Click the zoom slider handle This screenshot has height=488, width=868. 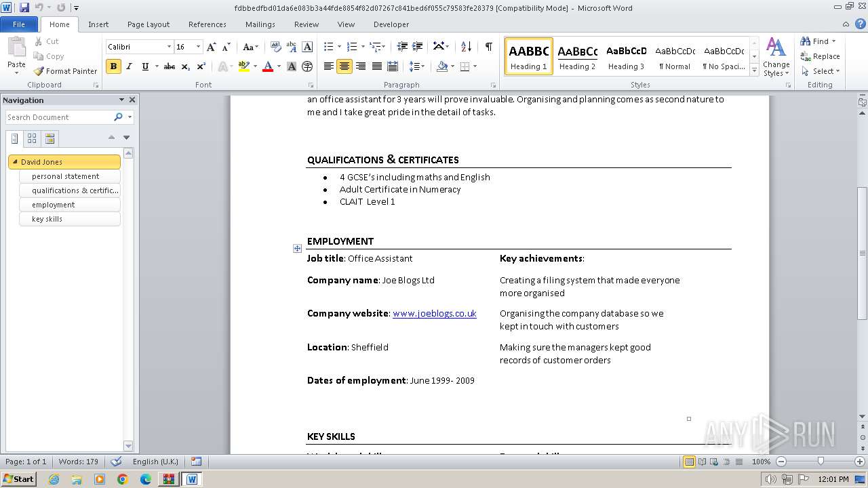pyautogui.click(x=821, y=462)
